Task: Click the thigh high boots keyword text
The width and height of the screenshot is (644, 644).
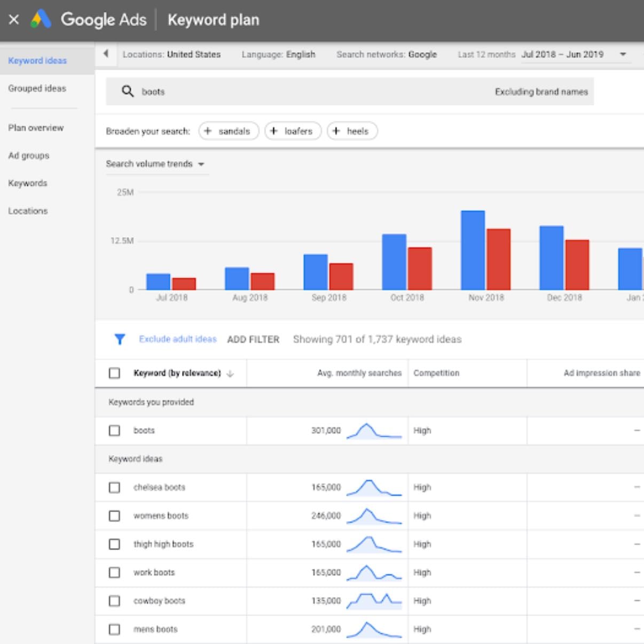Action: pos(163,544)
